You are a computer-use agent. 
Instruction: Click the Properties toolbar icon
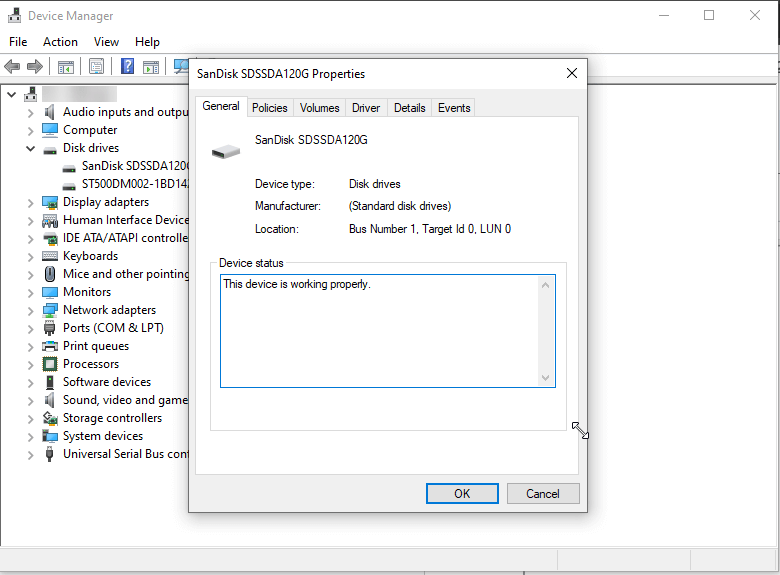[x=96, y=67]
